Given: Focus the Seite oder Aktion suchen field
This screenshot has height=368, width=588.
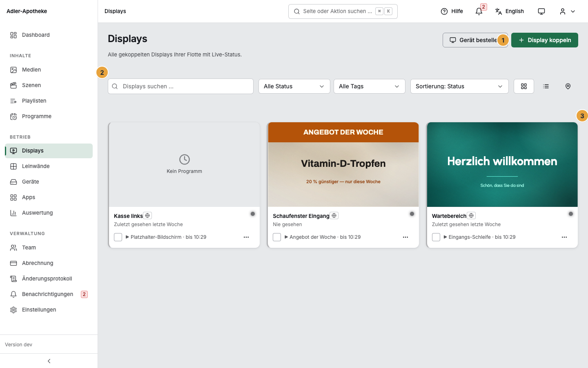Looking at the screenshot, I should tap(343, 11).
